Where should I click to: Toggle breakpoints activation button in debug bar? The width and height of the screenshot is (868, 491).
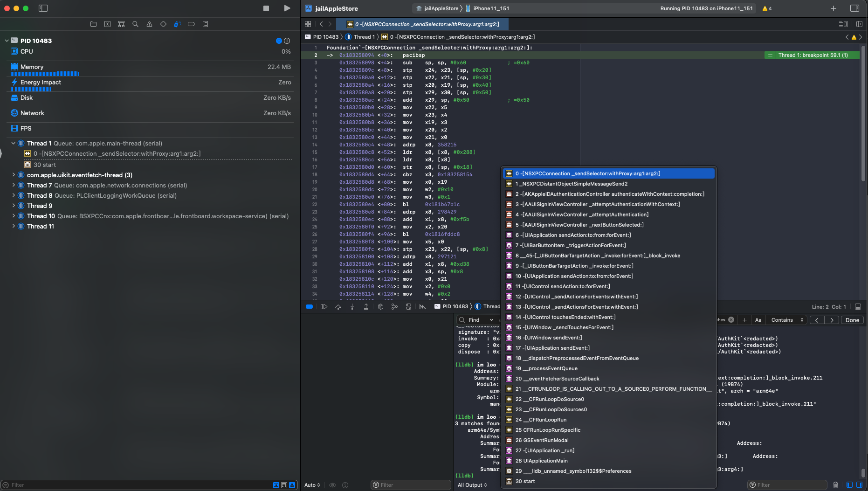click(x=310, y=306)
